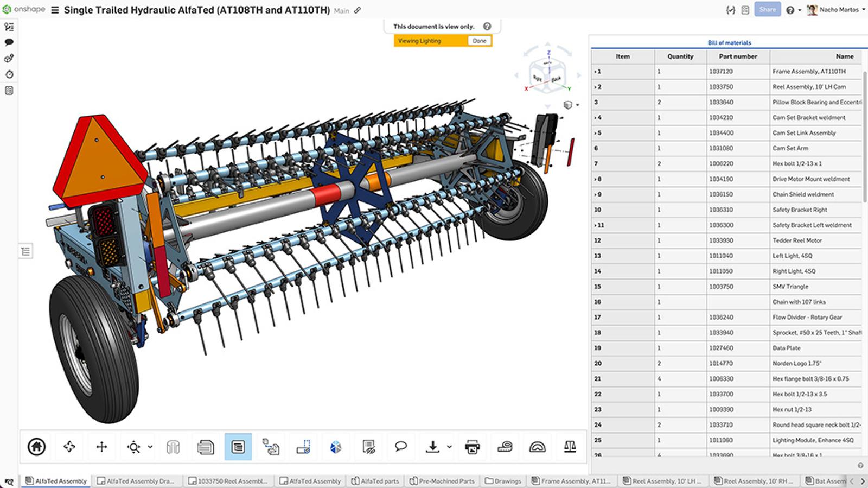The image size is (868, 488).
Task: Select the print icon in bottom toolbar
Action: click(473, 447)
